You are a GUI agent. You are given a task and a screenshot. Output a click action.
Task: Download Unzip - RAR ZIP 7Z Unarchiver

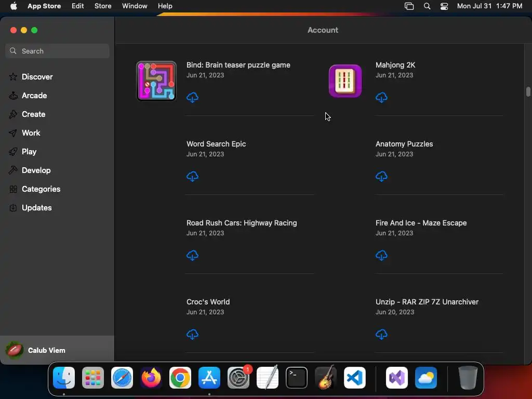(381, 335)
